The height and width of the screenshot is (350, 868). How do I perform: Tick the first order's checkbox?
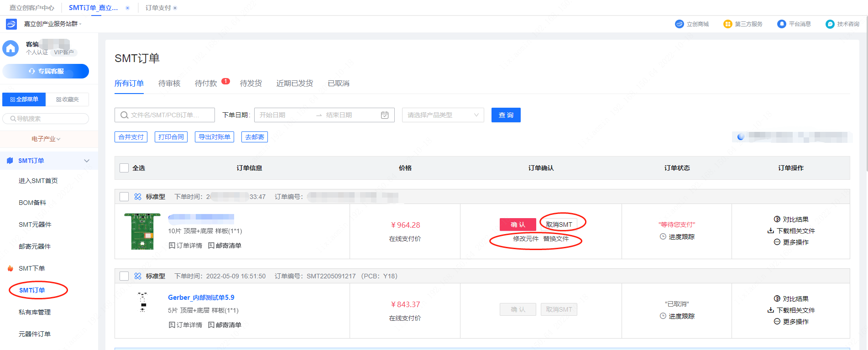pyautogui.click(x=124, y=197)
